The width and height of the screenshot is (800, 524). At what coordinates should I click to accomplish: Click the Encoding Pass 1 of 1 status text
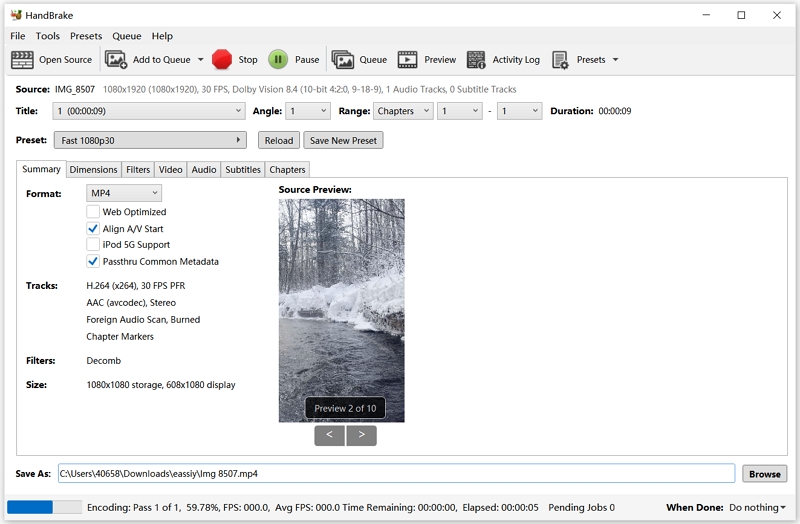click(135, 507)
